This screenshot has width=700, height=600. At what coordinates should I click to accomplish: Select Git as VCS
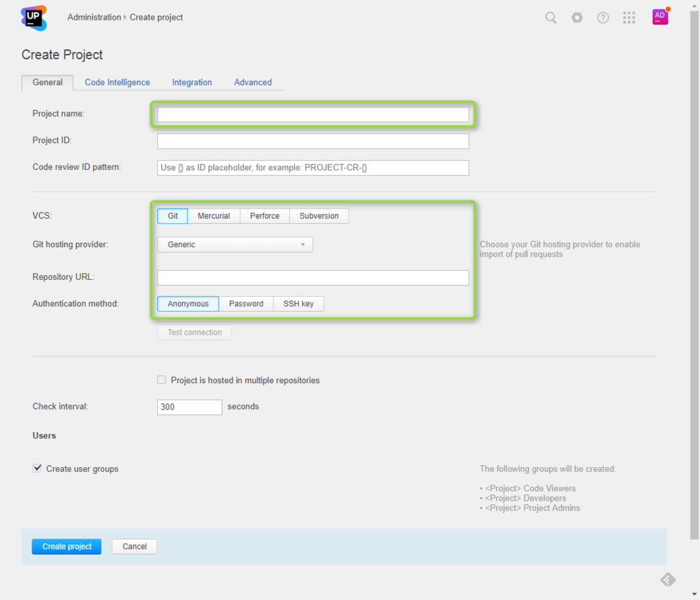pos(172,216)
